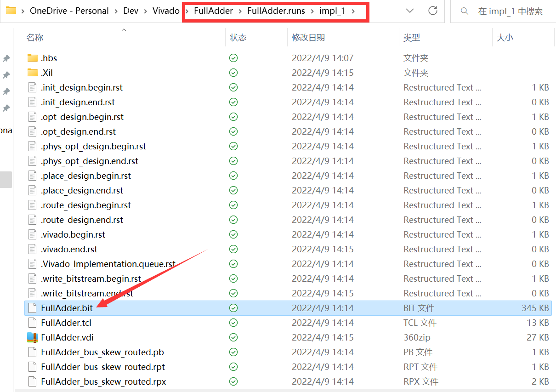556x392 pixels.
Task: Open the .Xil folder
Action: tap(46, 73)
